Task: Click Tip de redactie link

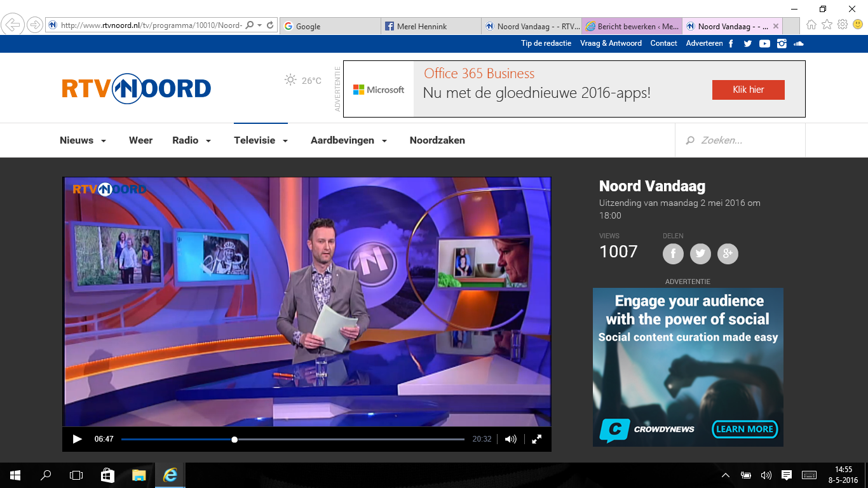Action: click(546, 43)
